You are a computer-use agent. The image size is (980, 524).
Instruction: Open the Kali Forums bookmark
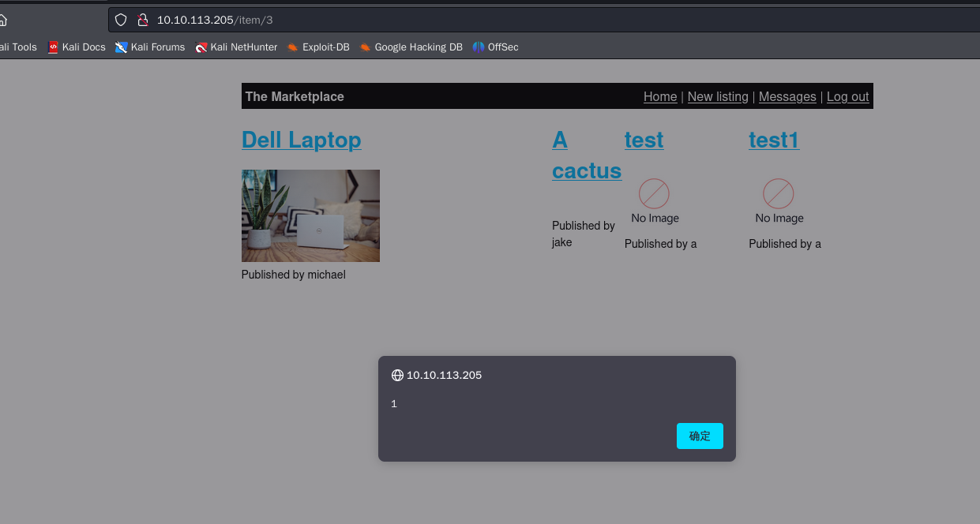coord(150,47)
